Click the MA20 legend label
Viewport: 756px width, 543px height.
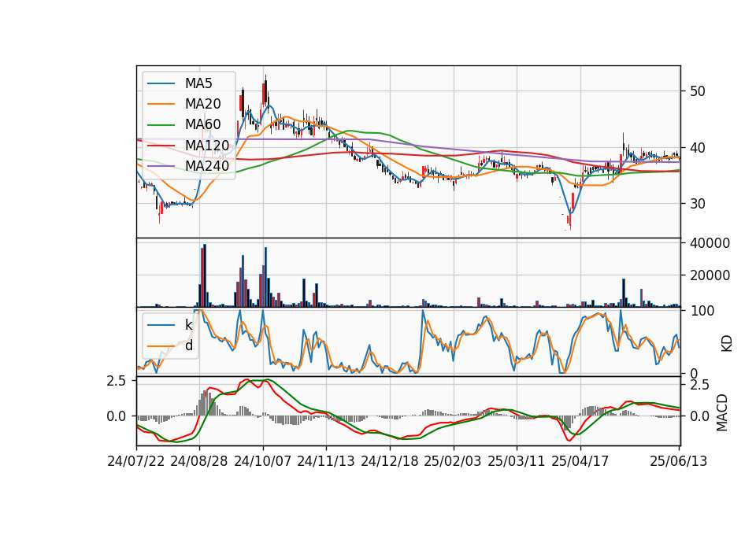[x=202, y=104]
